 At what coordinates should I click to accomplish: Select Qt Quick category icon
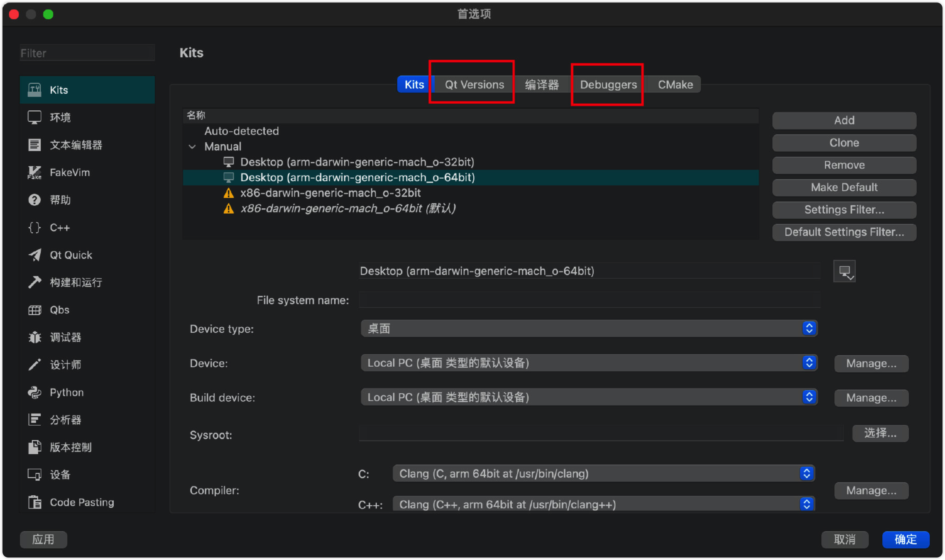[35, 255]
